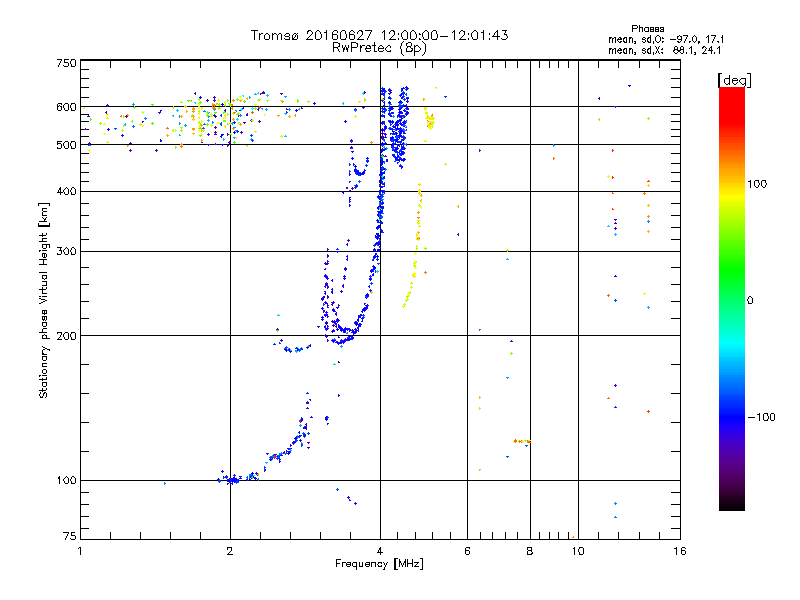
Task: Click the yellow-orange clump near 5 MHz, 560 km
Action: pyautogui.click(x=431, y=121)
